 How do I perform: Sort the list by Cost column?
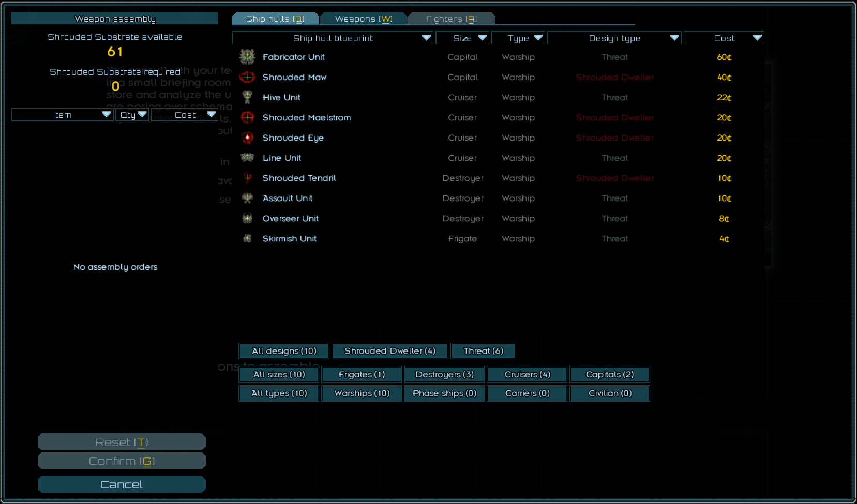tap(724, 38)
